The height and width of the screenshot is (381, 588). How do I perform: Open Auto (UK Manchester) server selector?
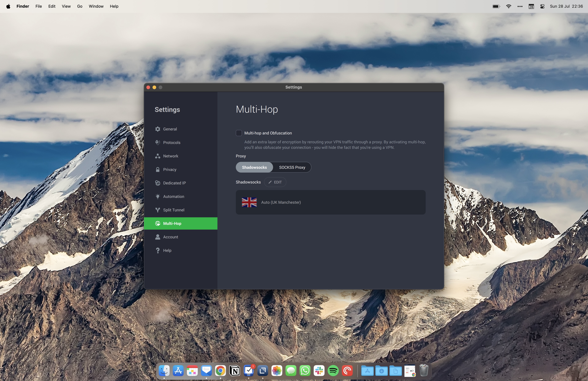coord(330,202)
